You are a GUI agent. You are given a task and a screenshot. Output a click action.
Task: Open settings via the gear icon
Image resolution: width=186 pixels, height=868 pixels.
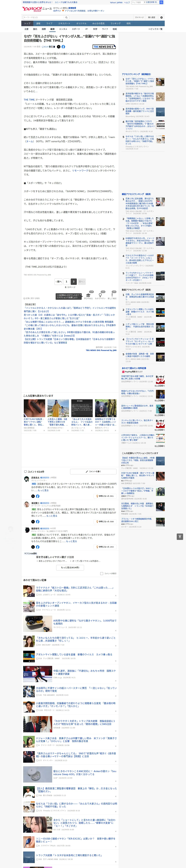tap(161, 18)
